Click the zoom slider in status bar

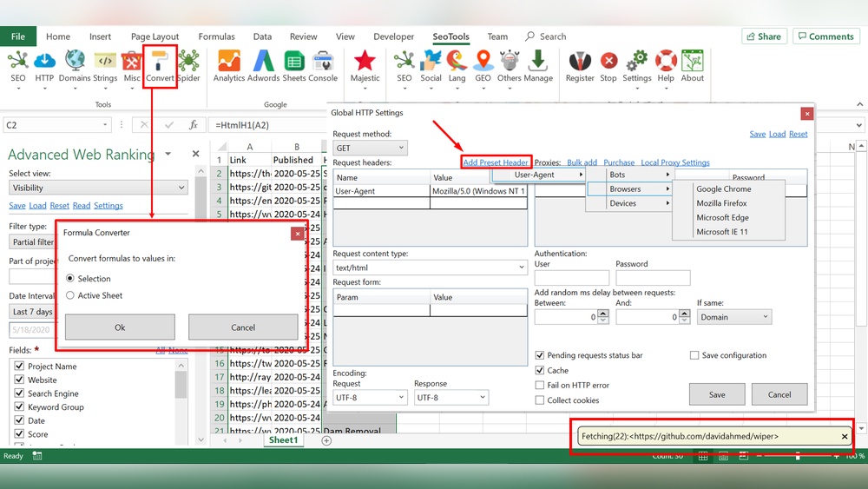796,456
